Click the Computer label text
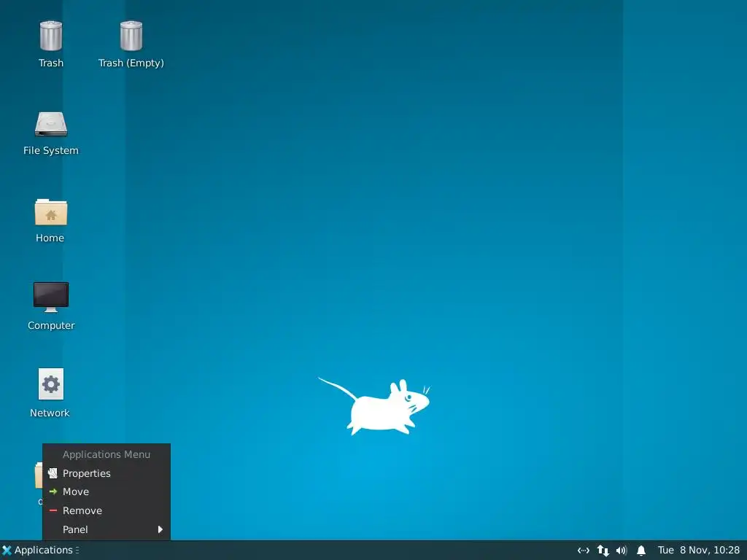The width and height of the screenshot is (747, 560). pyautogui.click(x=51, y=325)
